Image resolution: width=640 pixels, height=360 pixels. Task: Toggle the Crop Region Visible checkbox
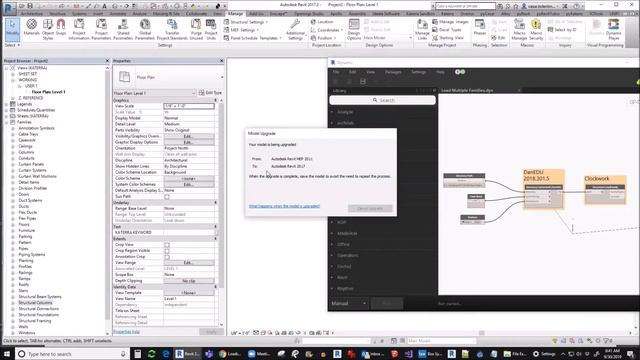(167, 251)
